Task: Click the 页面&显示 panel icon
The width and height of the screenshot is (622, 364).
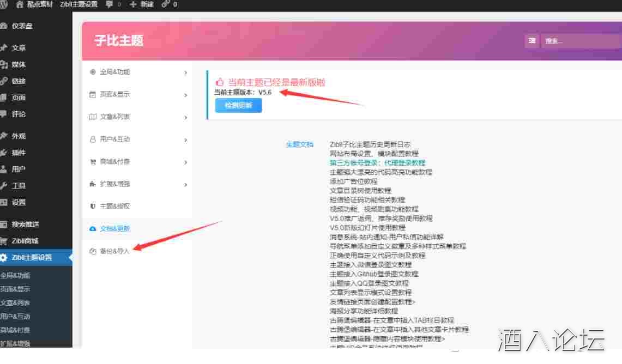Action: (x=93, y=94)
